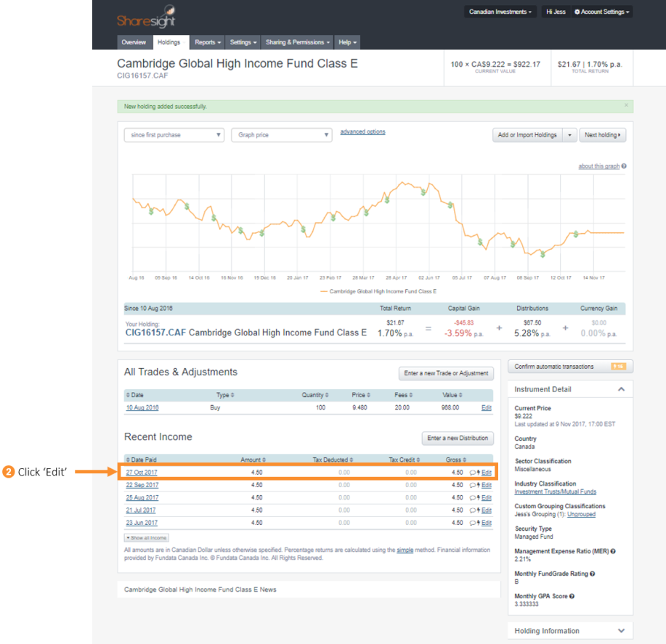Click comment bubble icon on 21 Jul 2017 row
This screenshot has width=666, height=644.
[472, 510]
